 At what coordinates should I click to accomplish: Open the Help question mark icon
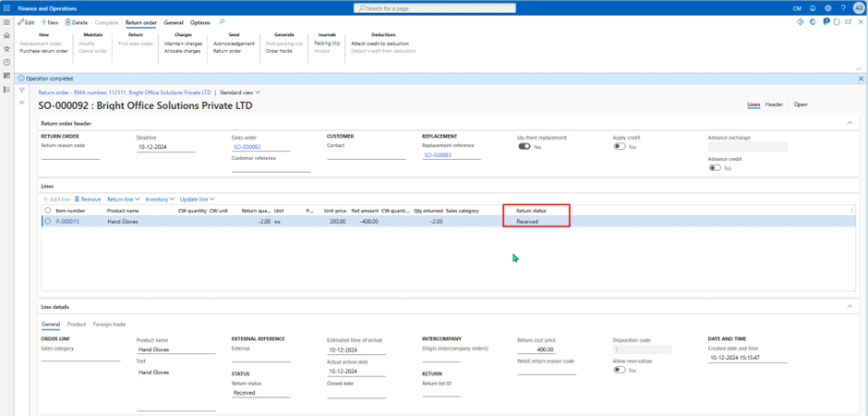coord(843,8)
